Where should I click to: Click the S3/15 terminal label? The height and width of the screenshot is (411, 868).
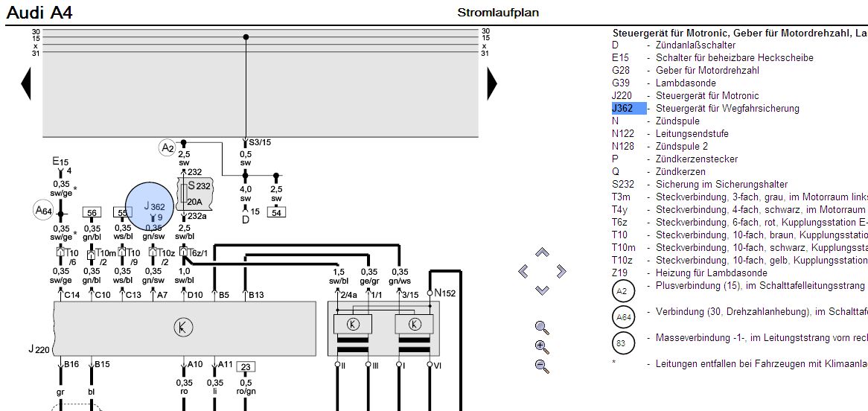(260, 143)
